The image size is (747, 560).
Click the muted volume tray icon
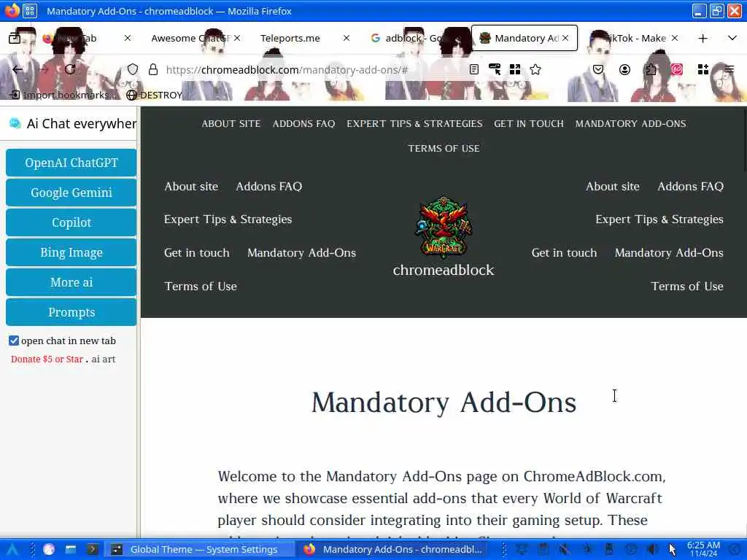pos(564,550)
